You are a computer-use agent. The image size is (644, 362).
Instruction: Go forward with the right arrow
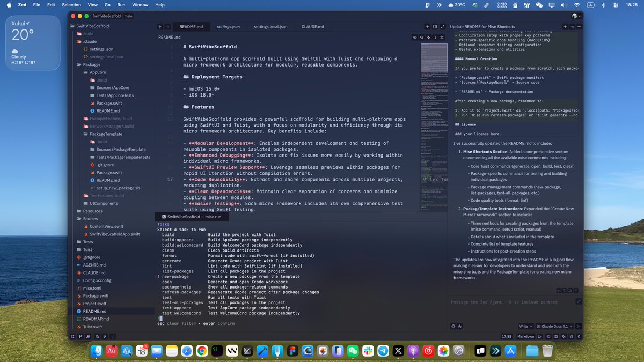pos(168,26)
